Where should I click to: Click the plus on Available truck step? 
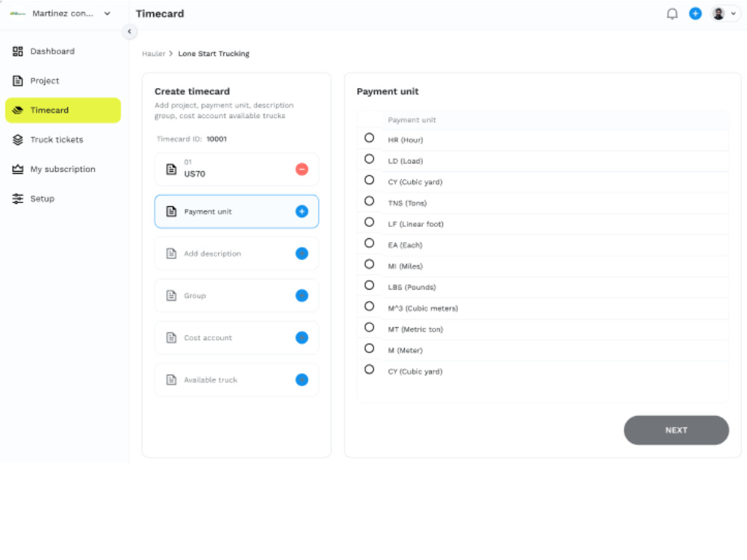coord(302,380)
